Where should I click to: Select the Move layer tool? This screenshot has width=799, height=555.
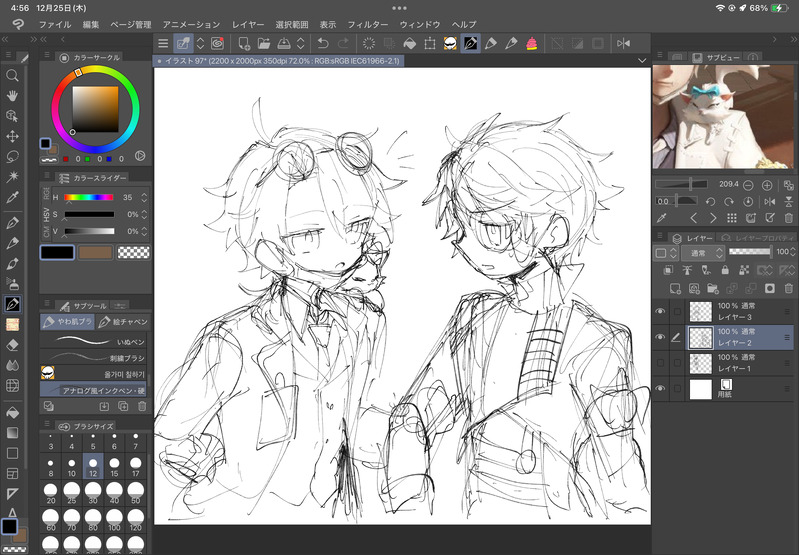[x=12, y=137]
